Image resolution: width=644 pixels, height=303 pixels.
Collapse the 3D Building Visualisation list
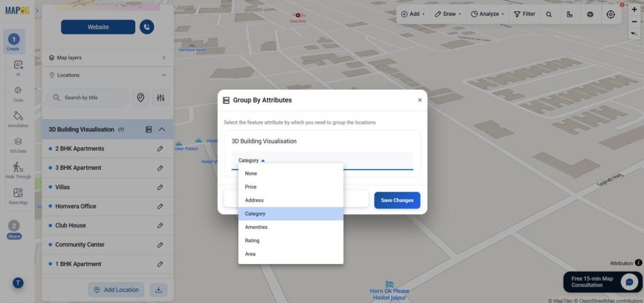pyautogui.click(x=162, y=129)
